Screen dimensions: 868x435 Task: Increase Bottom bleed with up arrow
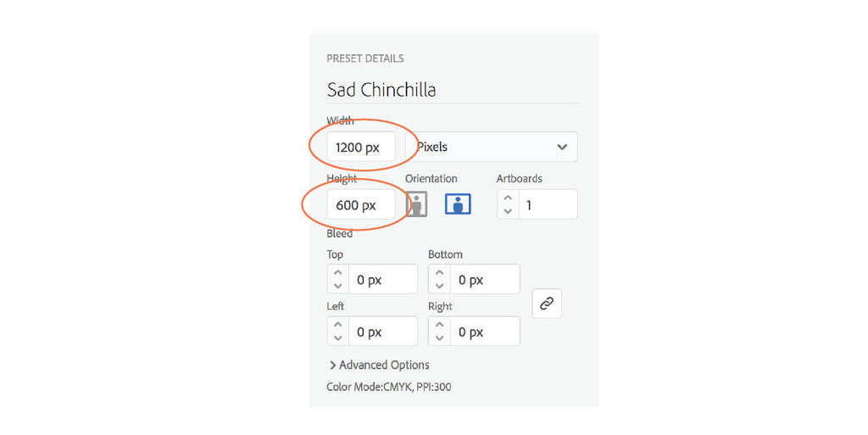click(439, 273)
